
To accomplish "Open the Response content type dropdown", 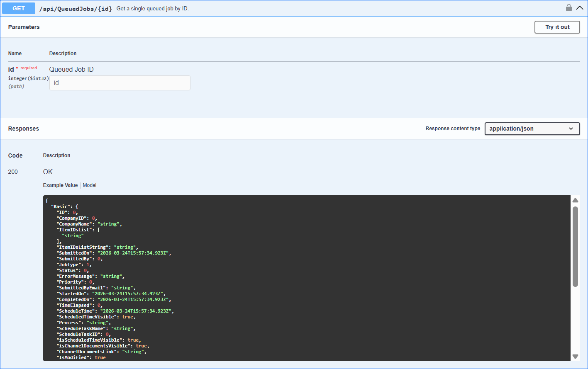I will (532, 129).
